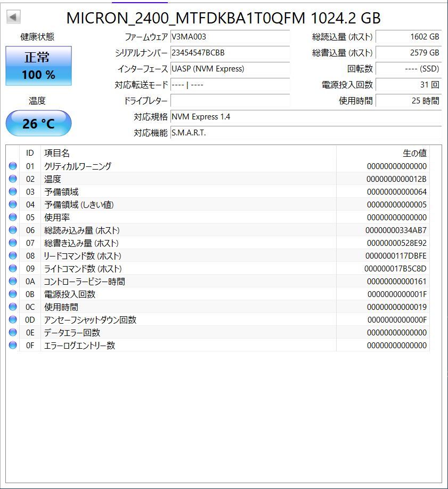Select the クリティカルワーニング attribute name

(x=78, y=166)
